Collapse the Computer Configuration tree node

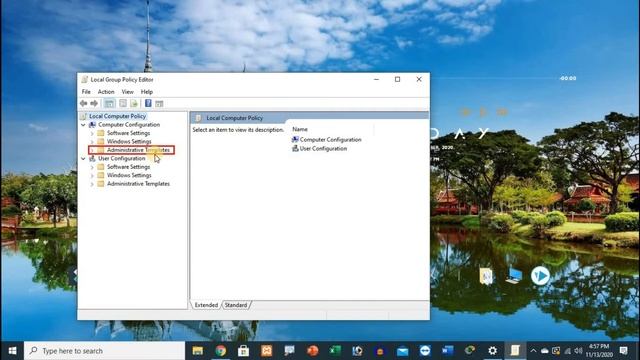point(83,124)
